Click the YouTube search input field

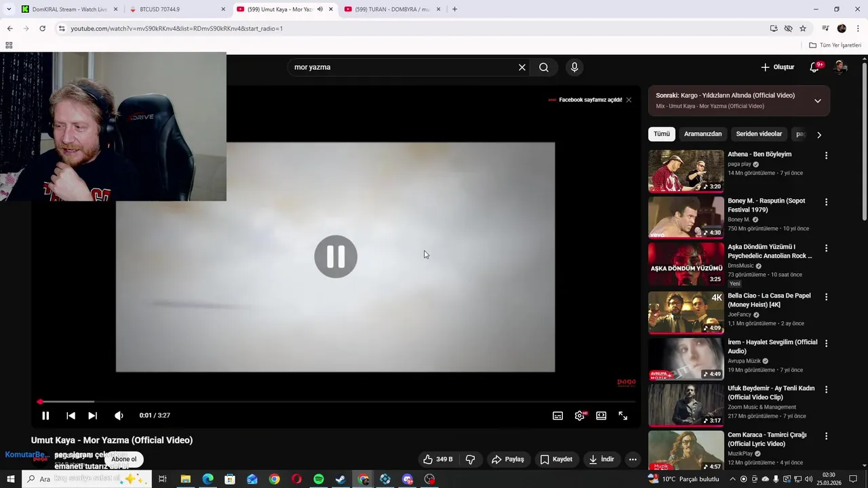(x=403, y=67)
